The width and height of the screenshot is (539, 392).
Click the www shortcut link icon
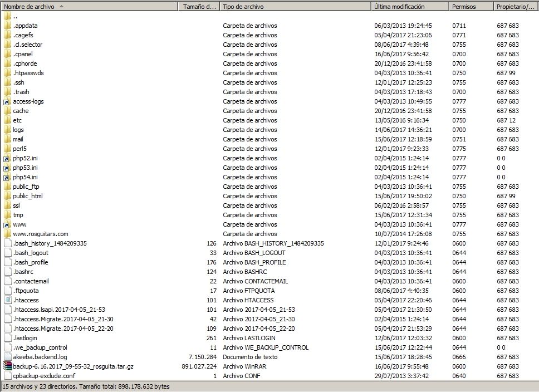coord(7,224)
